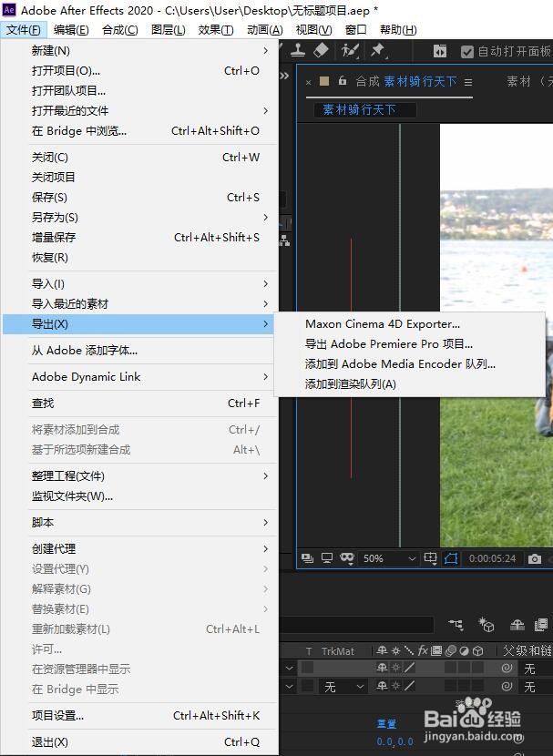This screenshot has height=756, width=553.
Task: Click the TrkMat column header
Action: [x=337, y=651]
